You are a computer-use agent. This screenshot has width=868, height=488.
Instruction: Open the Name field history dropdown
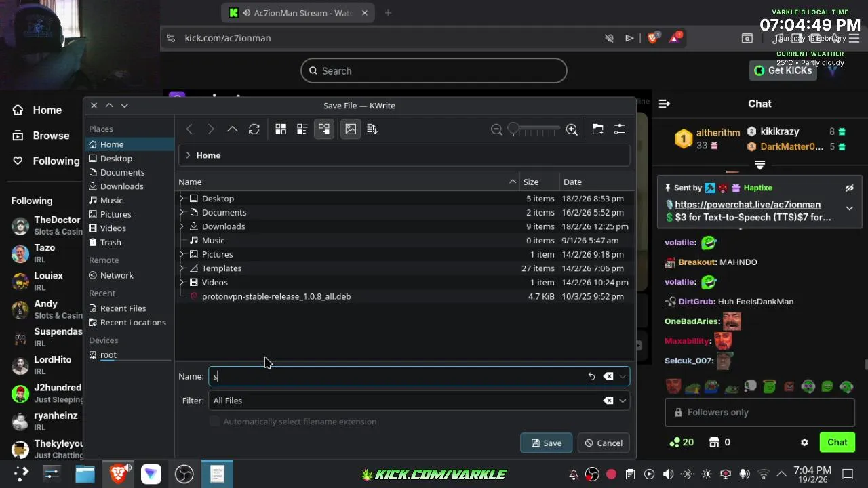(x=623, y=376)
